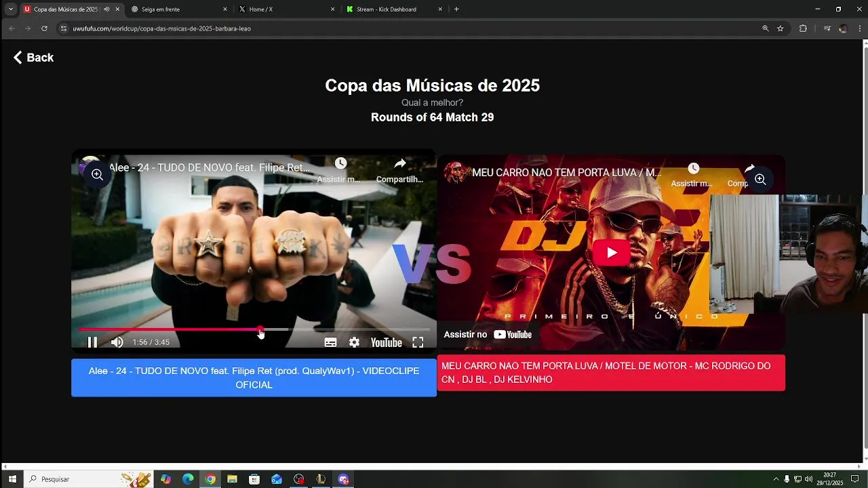Click Assistir no YouTube on right video

(x=488, y=334)
